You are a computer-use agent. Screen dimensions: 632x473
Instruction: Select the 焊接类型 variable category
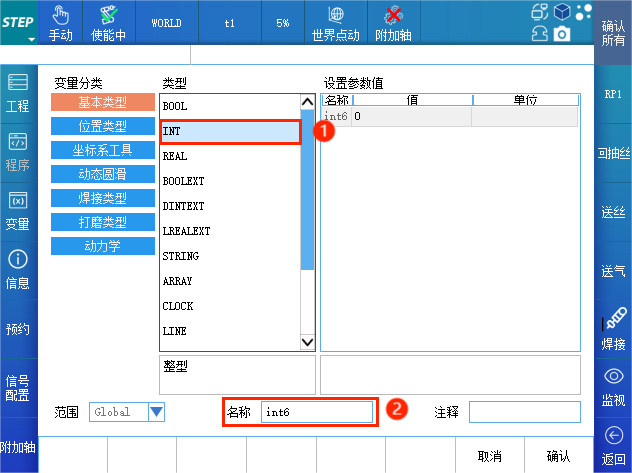(x=102, y=198)
